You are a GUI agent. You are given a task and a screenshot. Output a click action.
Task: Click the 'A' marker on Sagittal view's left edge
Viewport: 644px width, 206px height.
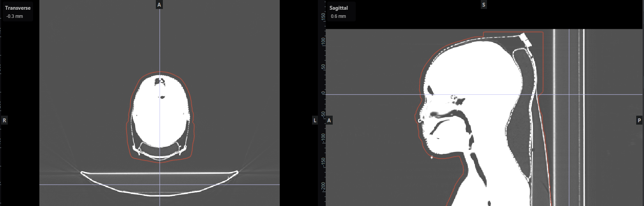point(329,120)
